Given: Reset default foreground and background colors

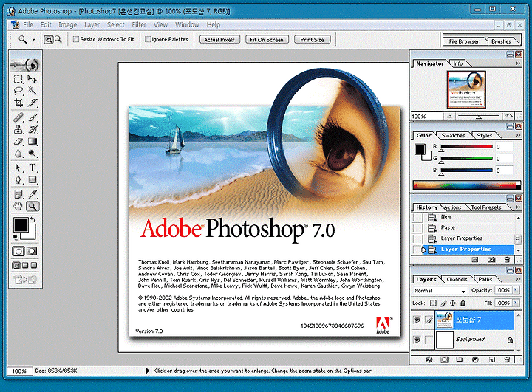Looking at the screenshot, I should pyautogui.click(x=16, y=237).
